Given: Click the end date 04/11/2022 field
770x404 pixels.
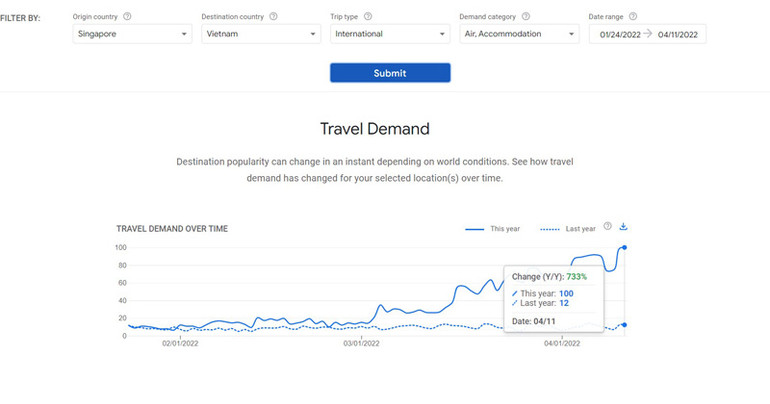Looking at the screenshot, I should click(677, 34).
